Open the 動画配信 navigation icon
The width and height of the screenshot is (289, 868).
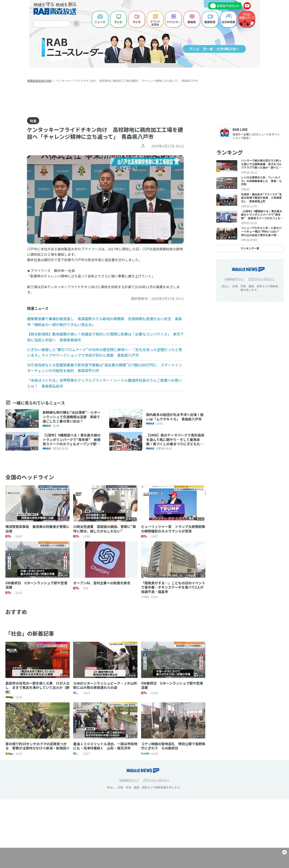210,19
